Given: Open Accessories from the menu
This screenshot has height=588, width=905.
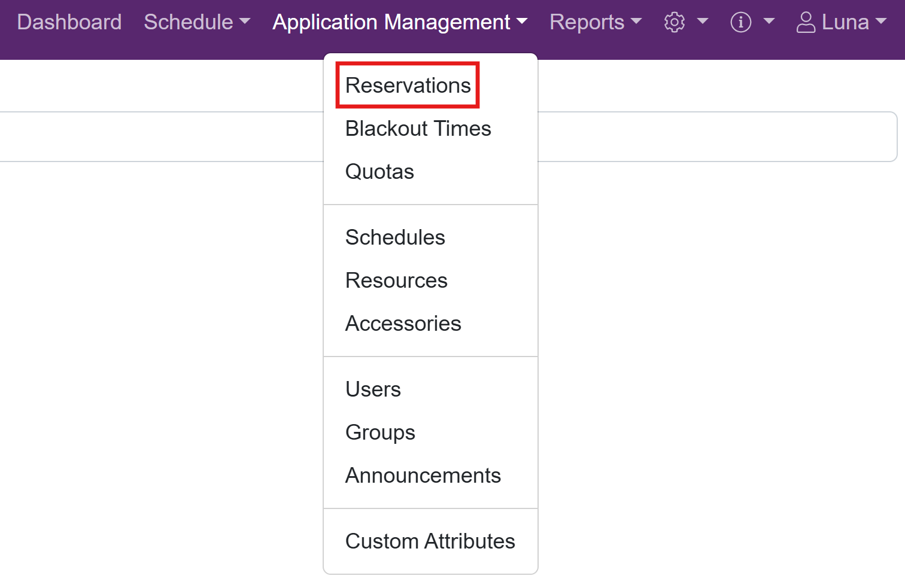Looking at the screenshot, I should pos(403,324).
